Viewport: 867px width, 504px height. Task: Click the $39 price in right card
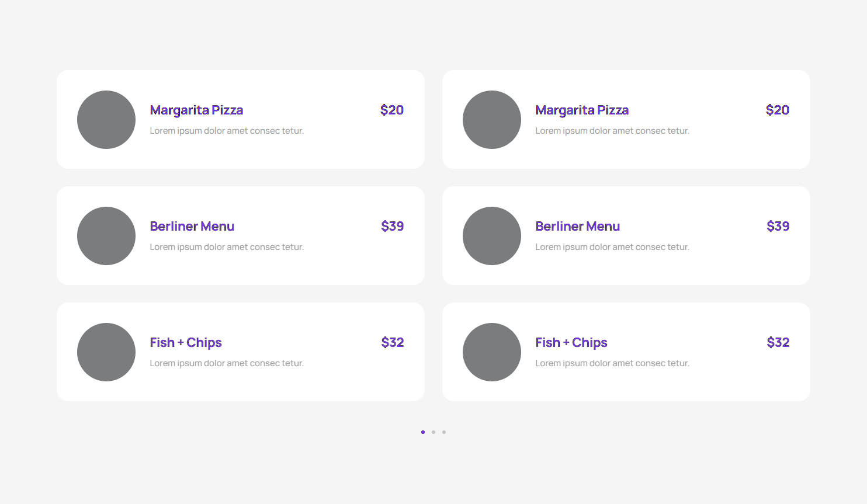[778, 227]
